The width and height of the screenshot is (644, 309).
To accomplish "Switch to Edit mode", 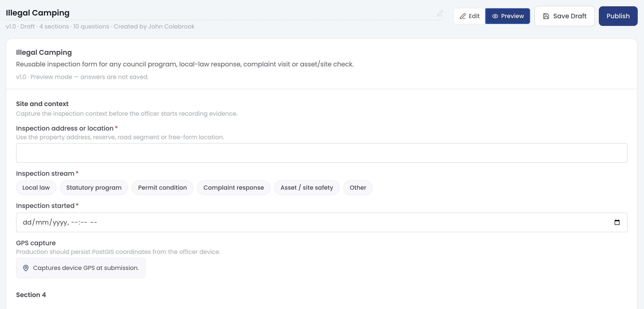I will (469, 16).
